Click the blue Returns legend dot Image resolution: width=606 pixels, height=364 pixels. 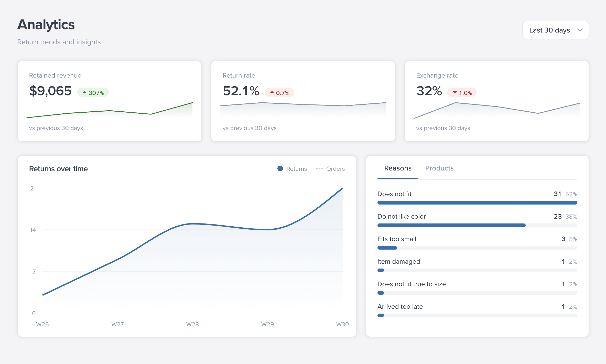(280, 168)
